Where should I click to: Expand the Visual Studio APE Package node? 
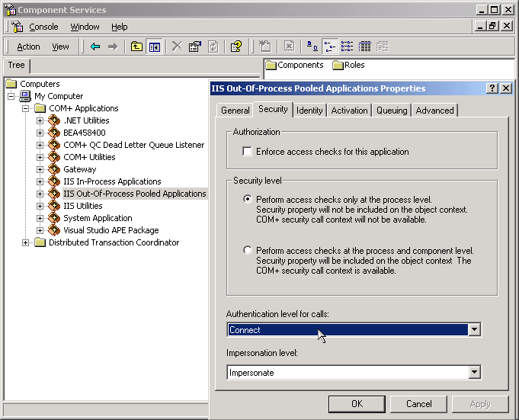pyautogui.click(x=40, y=230)
